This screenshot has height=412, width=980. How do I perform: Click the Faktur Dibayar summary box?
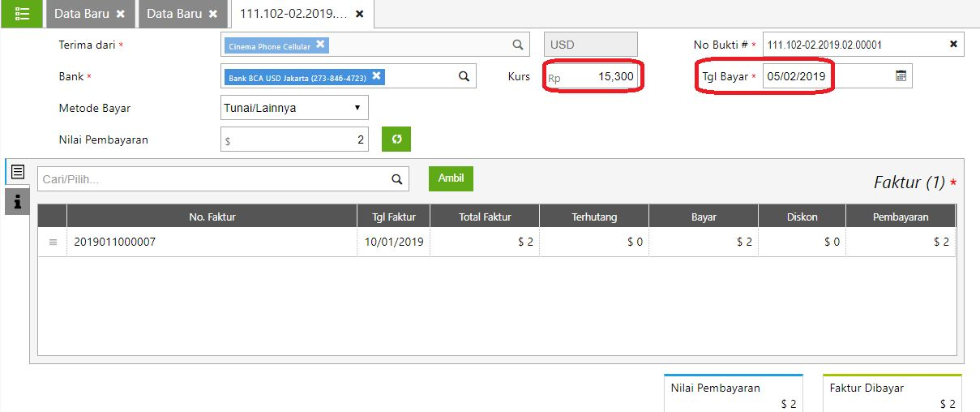(x=892, y=393)
